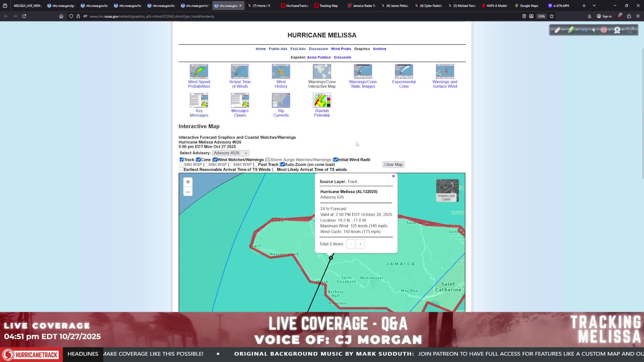Open the browser tab list chevron

tap(594, 6)
